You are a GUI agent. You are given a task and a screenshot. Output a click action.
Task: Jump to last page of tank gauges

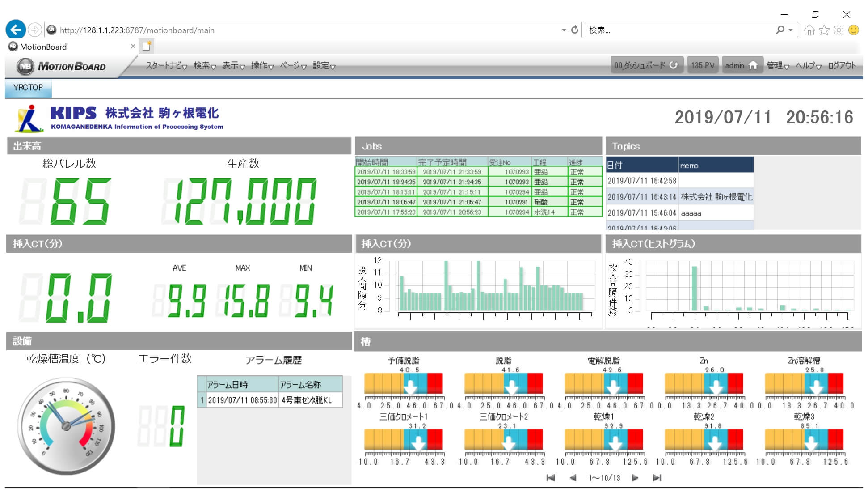tap(657, 478)
